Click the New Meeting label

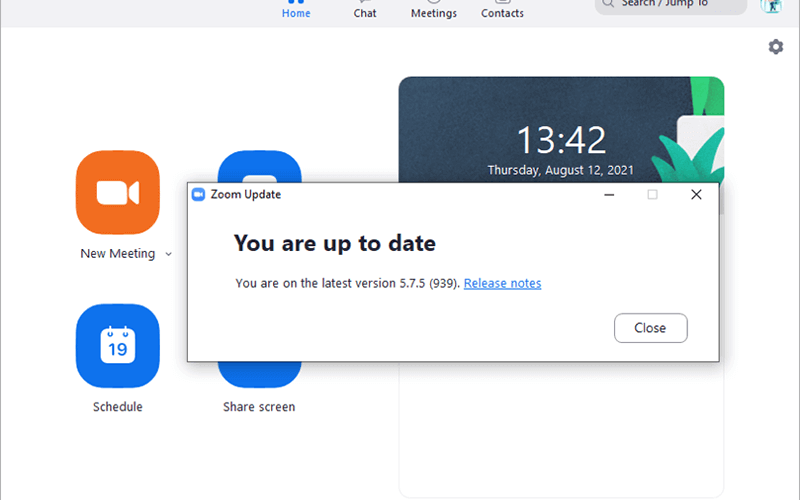coord(118,254)
